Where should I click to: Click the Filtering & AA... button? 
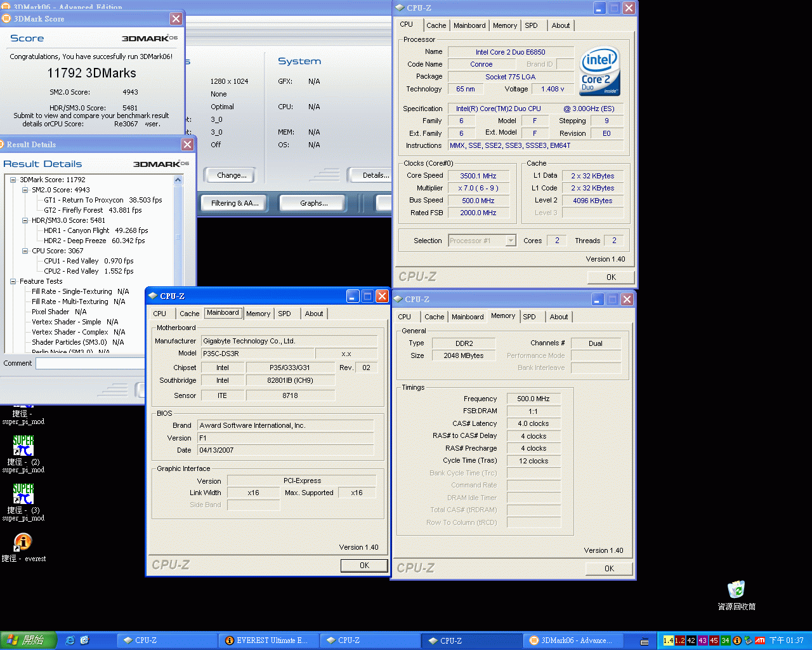235,203
